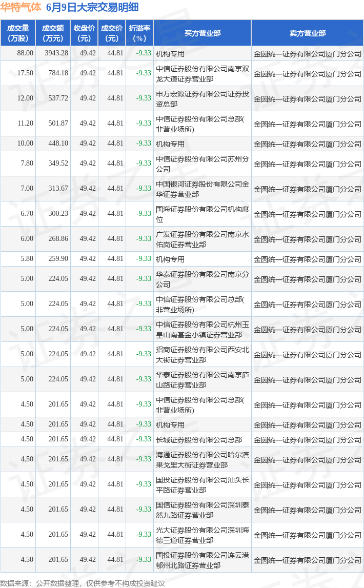Click buyer 国投证券连云港郁州北路证券营业部
This screenshot has height=588, width=364.
click(203, 561)
